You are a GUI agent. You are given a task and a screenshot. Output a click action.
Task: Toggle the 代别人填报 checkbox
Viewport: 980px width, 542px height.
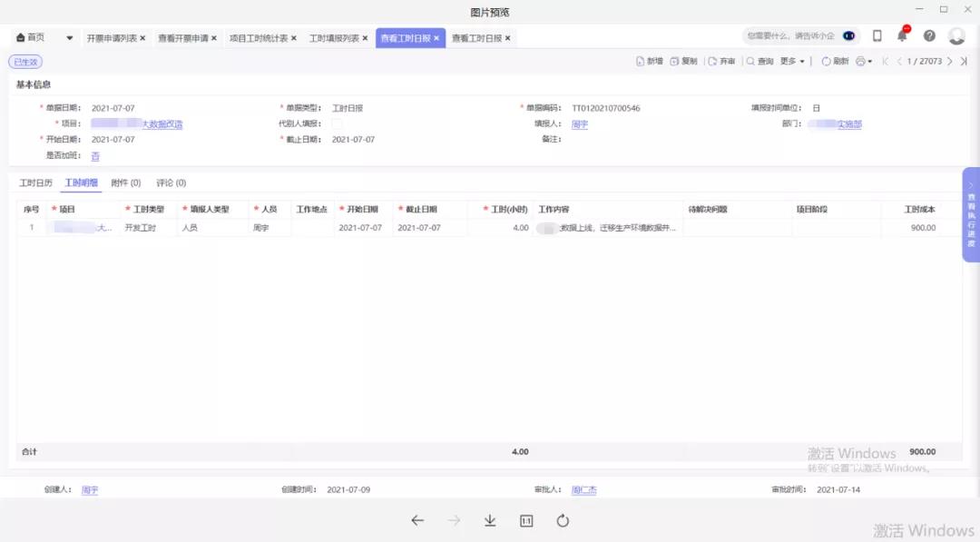click(x=337, y=124)
